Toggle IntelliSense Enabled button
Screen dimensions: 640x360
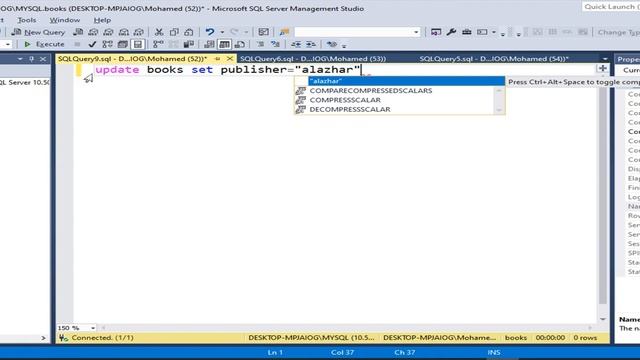(138, 44)
